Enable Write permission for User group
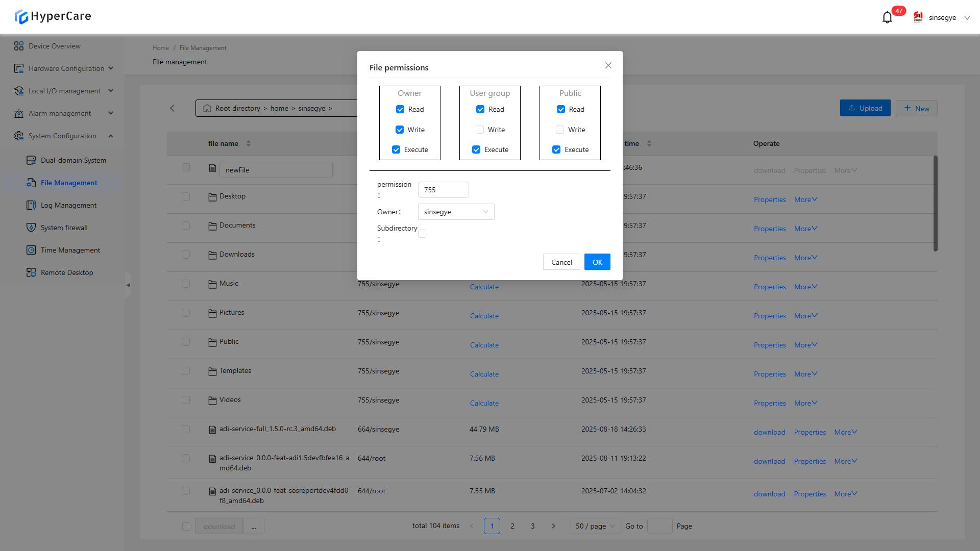This screenshot has height=551, width=980. point(480,130)
